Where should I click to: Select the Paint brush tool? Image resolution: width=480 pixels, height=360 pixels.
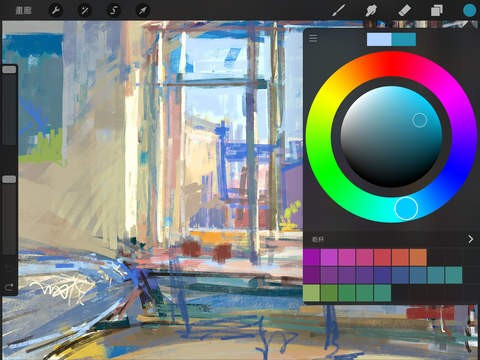pos(338,10)
